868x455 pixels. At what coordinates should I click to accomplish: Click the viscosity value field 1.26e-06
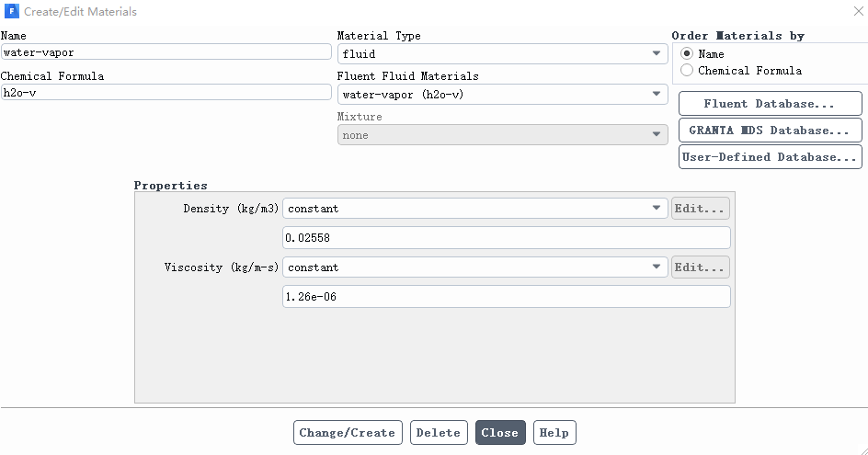507,296
